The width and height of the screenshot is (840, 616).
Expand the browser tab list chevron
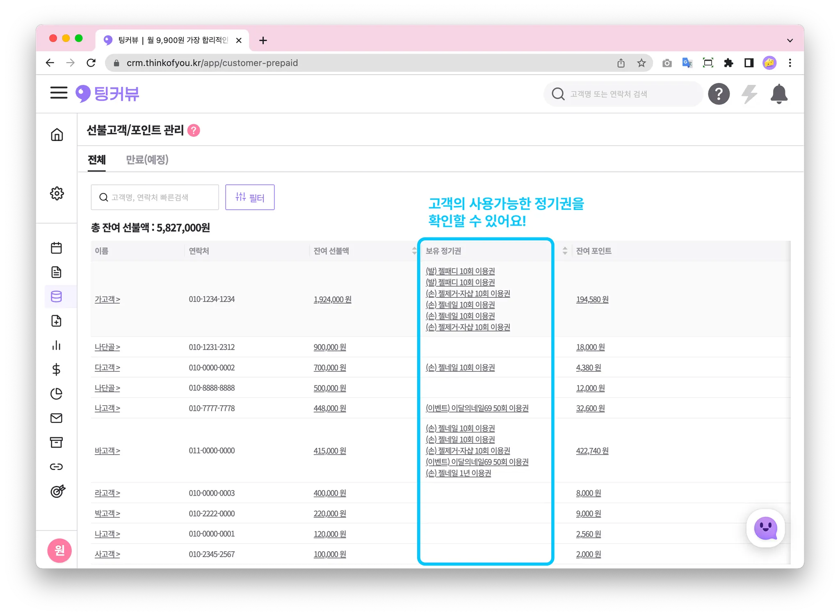click(x=790, y=40)
